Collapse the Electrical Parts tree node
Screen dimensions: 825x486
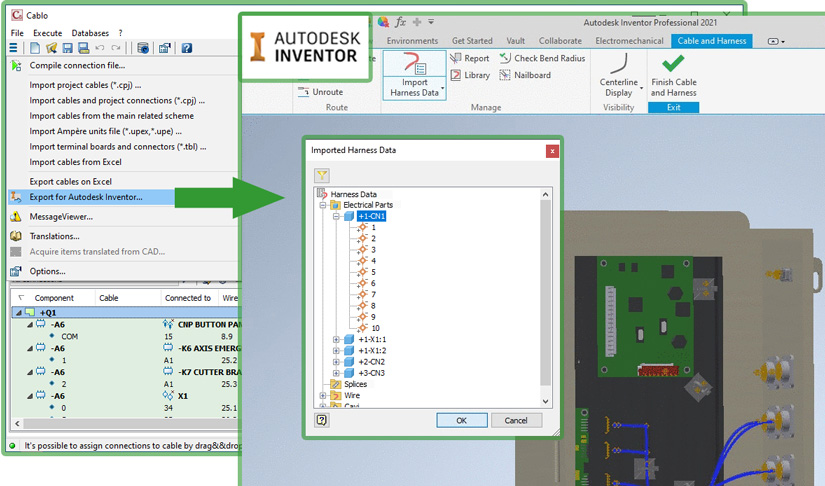323,205
